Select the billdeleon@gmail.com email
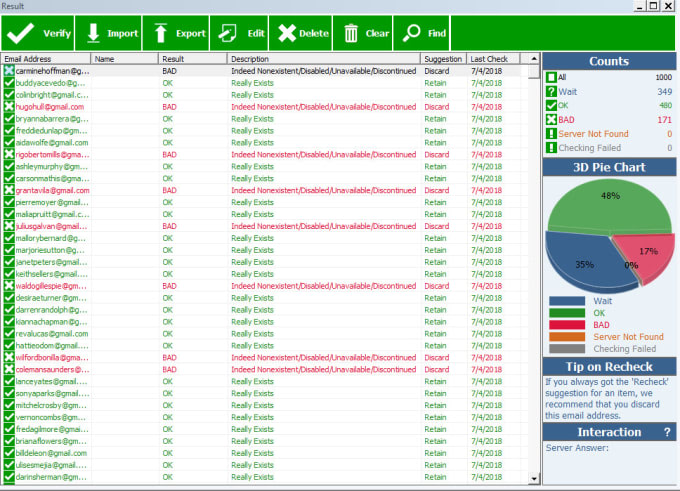Image resolution: width=680 pixels, height=491 pixels. pos(51,453)
